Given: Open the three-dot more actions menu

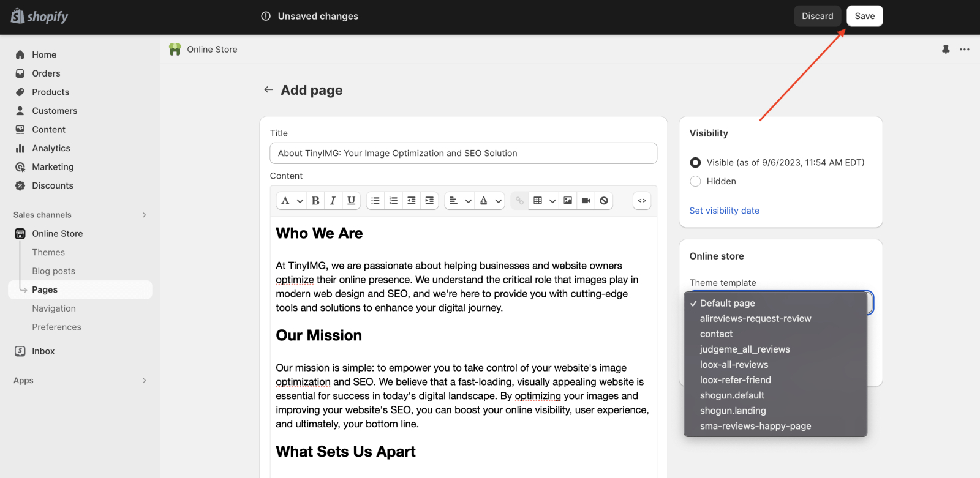Looking at the screenshot, I should pyautogui.click(x=965, y=50).
